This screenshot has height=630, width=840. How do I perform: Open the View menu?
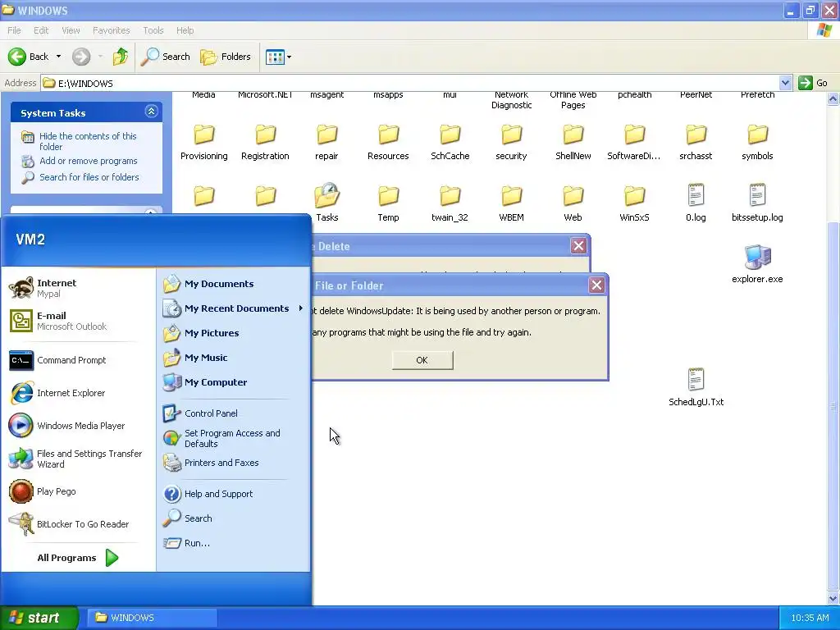pyautogui.click(x=71, y=30)
